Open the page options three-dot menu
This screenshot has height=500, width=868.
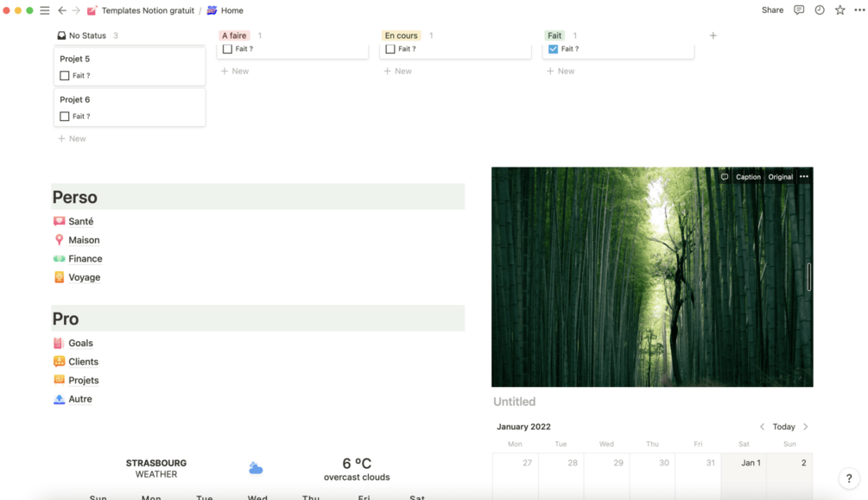(x=859, y=10)
